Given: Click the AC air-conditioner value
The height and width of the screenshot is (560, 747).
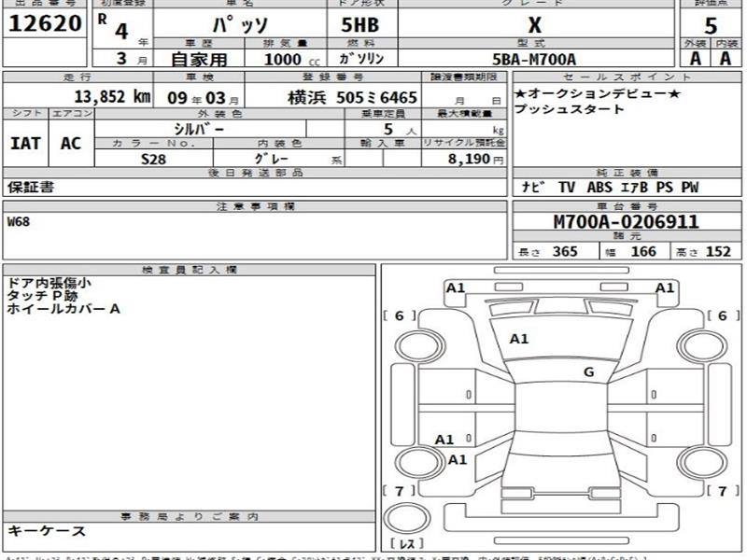Looking at the screenshot, I should 71,144.
